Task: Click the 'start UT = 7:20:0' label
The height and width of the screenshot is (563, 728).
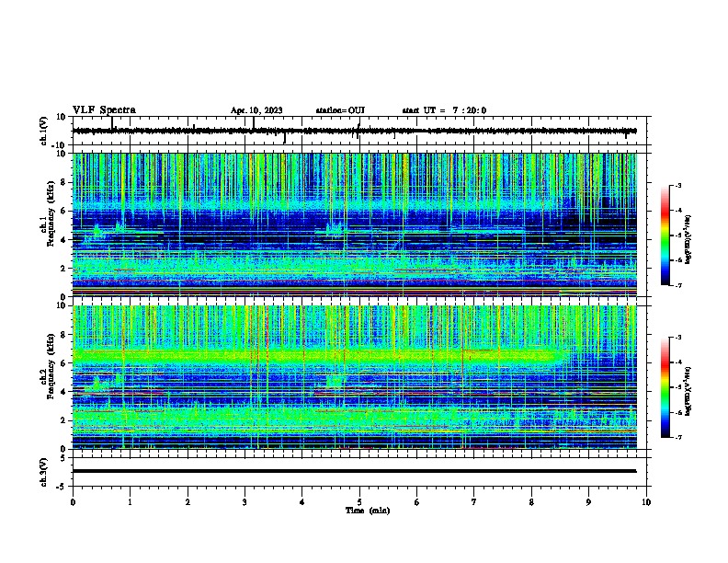Action: pos(444,110)
